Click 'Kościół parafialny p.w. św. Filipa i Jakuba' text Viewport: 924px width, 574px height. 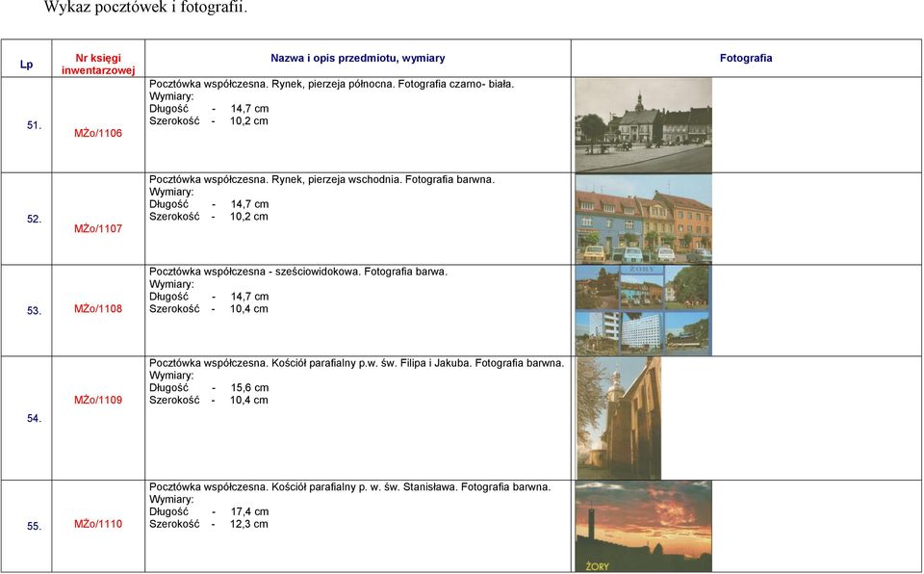click(x=370, y=363)
